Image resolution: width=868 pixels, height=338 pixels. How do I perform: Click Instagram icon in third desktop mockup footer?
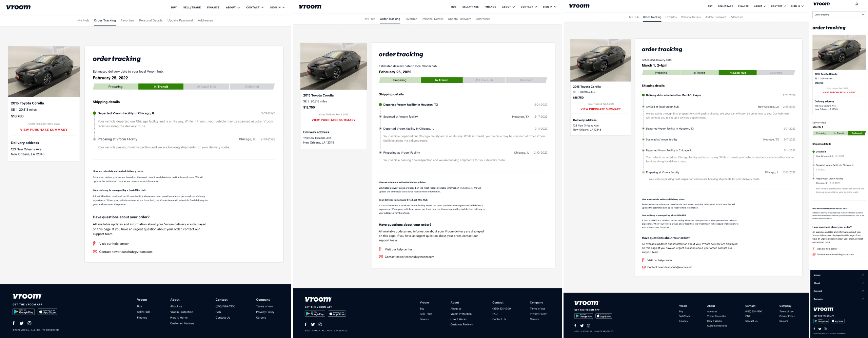(589, 326)
